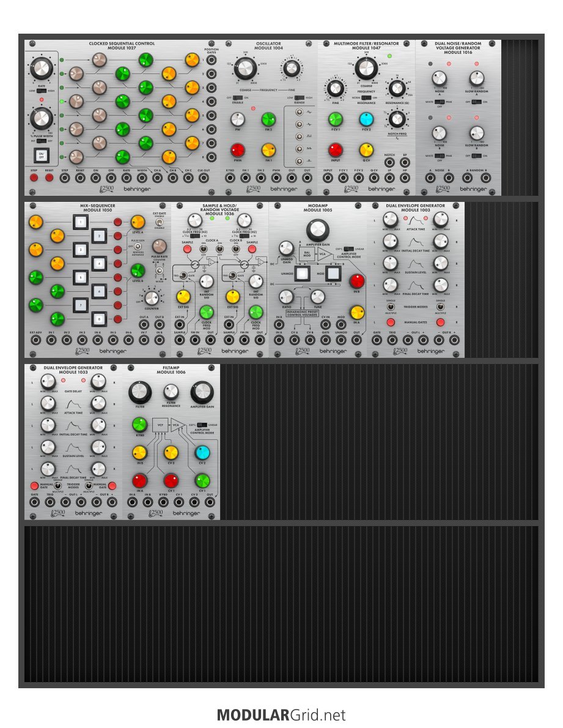Flip the Pulse Width INT/EXT switch on 1027
The image size is (563, 728).
[42, 141]
